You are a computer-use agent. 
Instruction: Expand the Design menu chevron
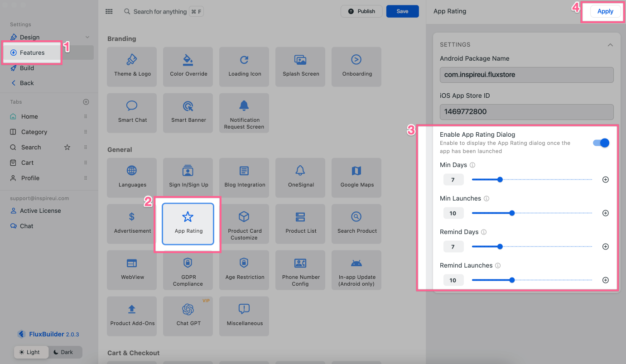(87, 37)
